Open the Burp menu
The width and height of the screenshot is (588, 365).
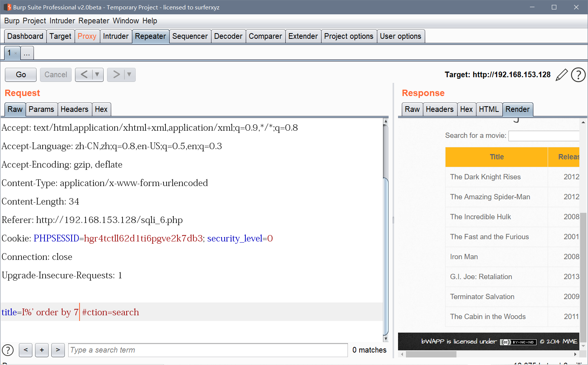click(12, 21)
